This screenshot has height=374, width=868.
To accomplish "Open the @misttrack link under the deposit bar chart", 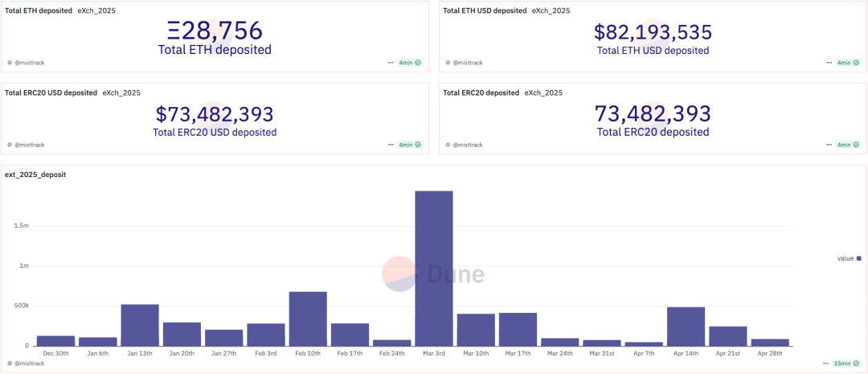I will pyautogui.click(x=28, y=364).
